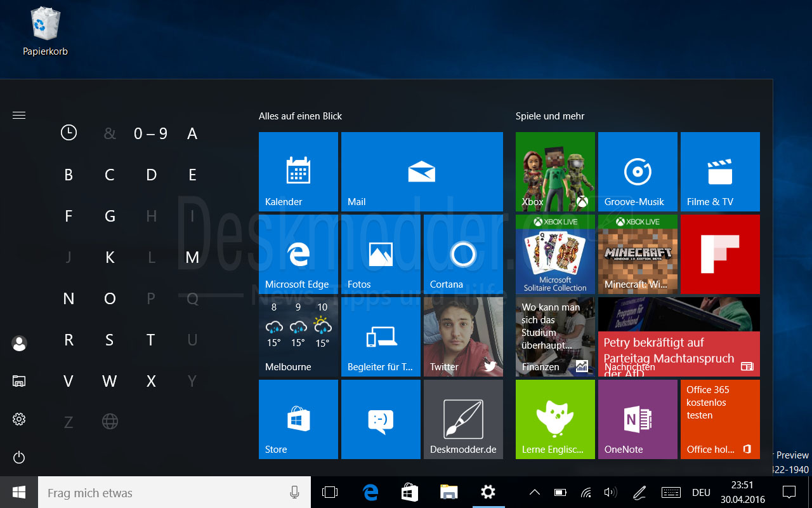812x508 pixels.
Task: Open the Kalender tile
Action: (298, 171)
